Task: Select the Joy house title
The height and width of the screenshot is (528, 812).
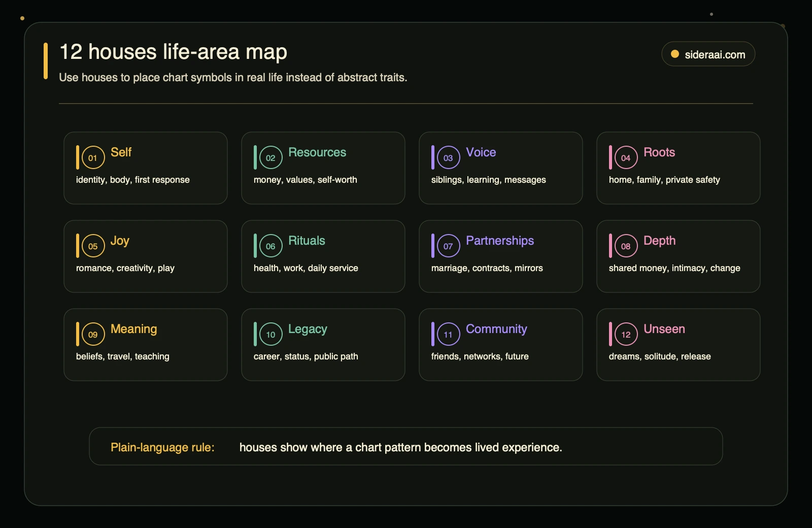Action: [x=120, y=241]
